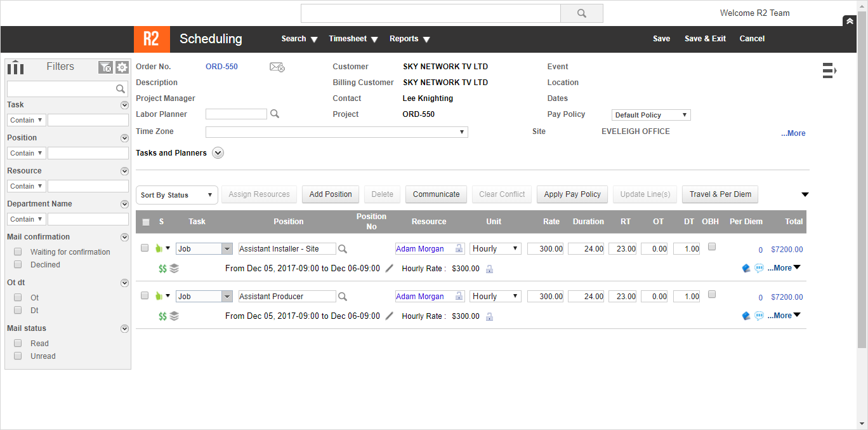Collapse the Tasks and Planners section

[218, 152]
